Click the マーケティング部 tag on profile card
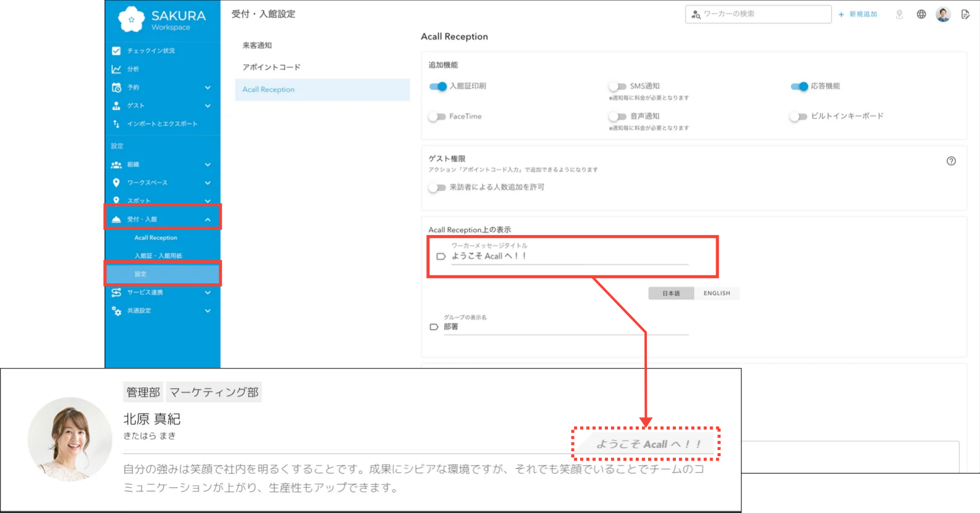The height and width of the screenshot is (513, 980). click(214, 392)
